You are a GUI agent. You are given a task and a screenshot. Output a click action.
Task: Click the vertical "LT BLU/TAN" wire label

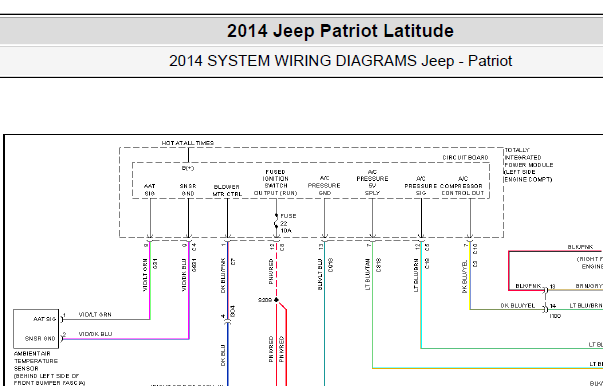click(x=368, y=274)
